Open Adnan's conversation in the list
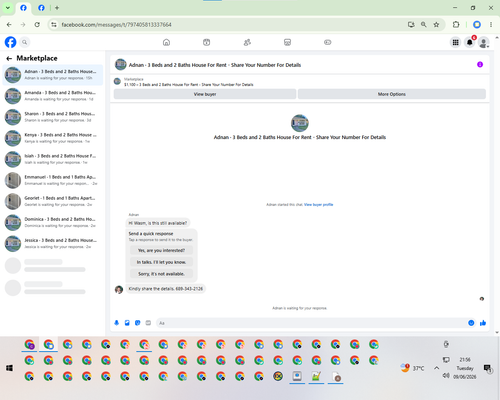The width and height of the screenshot is (500, 400). (x=53, y=75)
